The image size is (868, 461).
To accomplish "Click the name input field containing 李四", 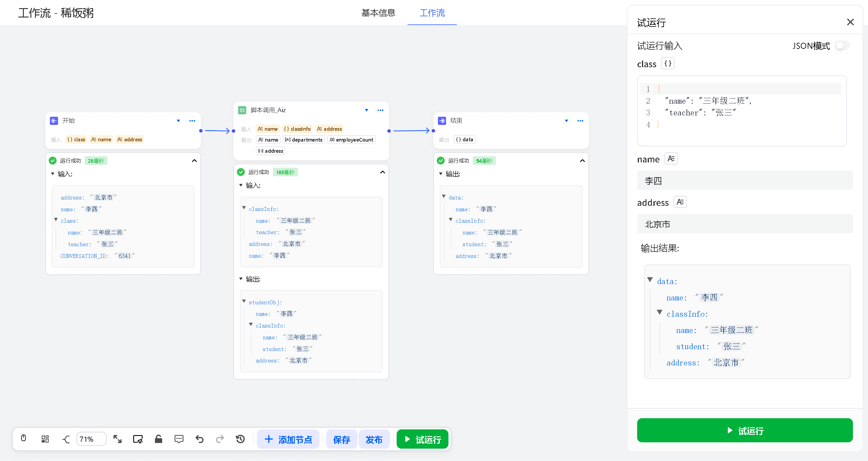I will [x=744, y=180].
